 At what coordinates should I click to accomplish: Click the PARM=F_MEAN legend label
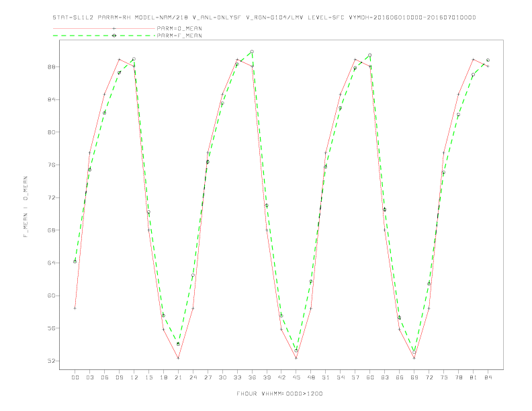[179, 36]
